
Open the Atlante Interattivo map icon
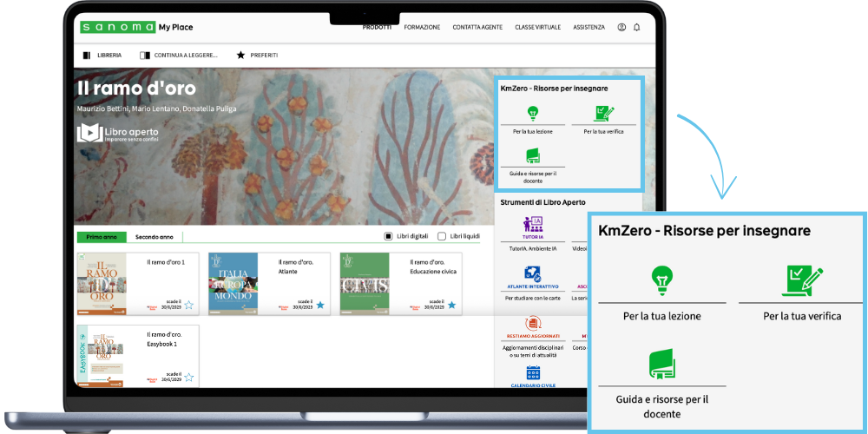pyautogui.click(x=533, y=273)
